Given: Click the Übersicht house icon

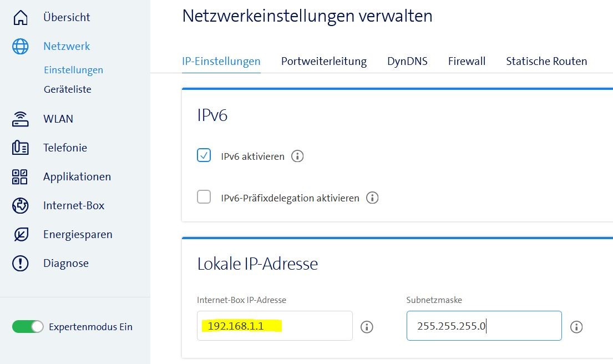Looking at the screenshot, I should (20, 17).
